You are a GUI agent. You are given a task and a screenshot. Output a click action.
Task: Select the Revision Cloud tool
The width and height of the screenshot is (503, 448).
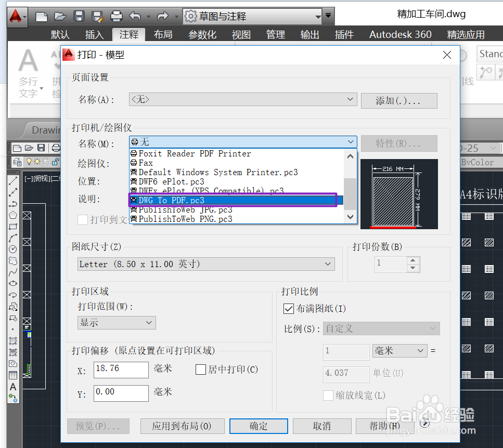click(13, 260)
